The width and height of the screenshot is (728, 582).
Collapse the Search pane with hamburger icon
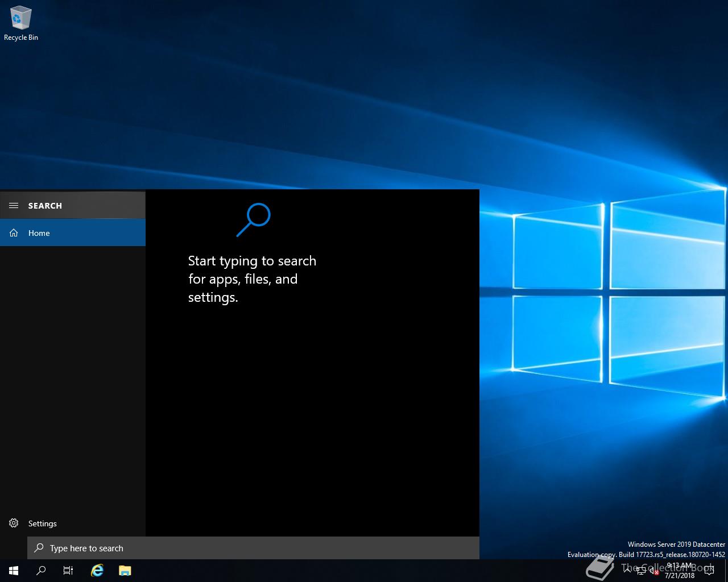tap(14, 206)
